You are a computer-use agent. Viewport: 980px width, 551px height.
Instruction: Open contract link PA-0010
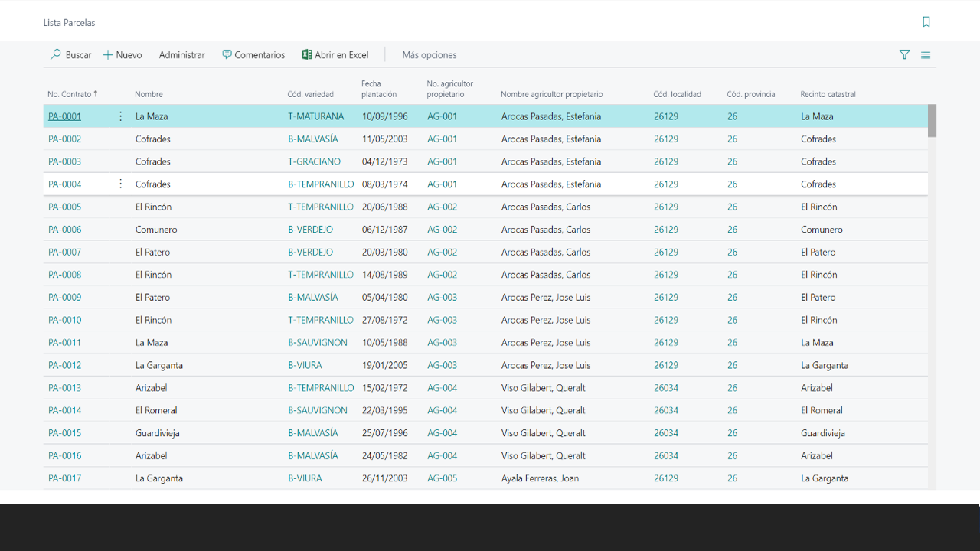(64, 320)
